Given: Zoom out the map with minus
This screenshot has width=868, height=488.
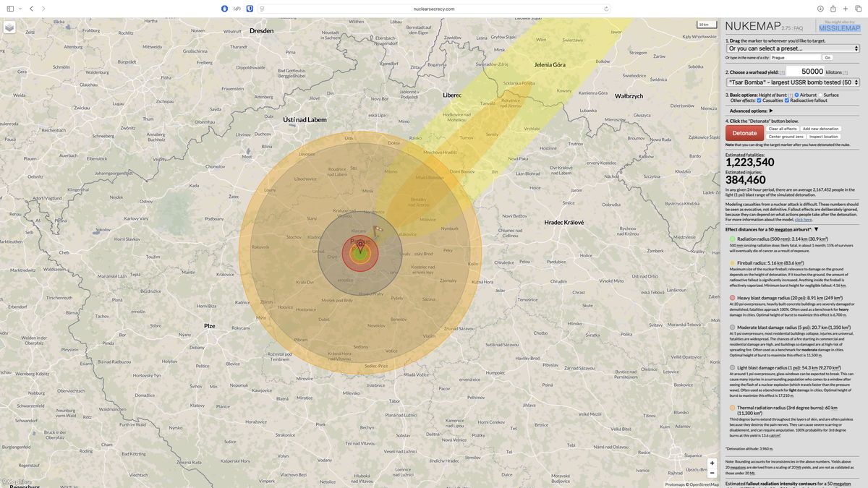Looking at the screenshot, I should pos(712,473).
